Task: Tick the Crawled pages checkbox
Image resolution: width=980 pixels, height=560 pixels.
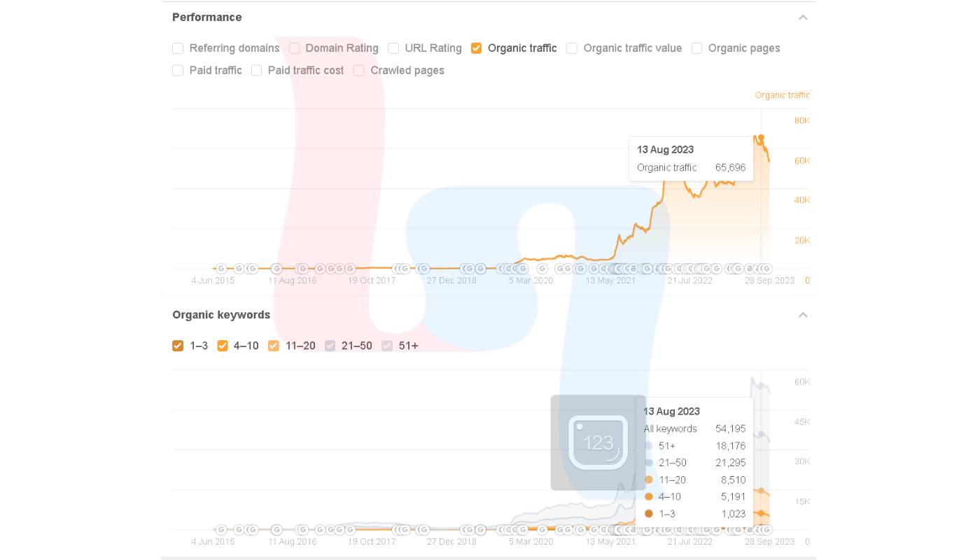Action: click(359, 71)
